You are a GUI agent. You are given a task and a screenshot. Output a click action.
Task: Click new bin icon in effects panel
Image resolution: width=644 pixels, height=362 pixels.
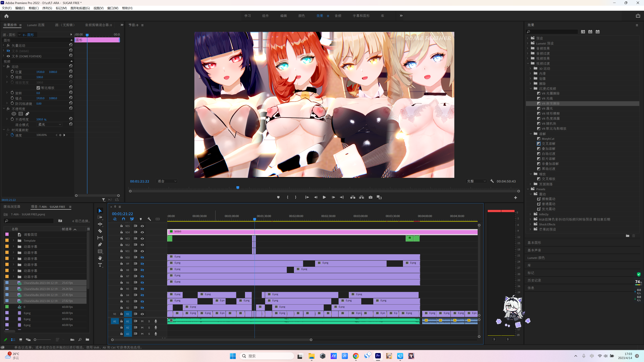pos(628,236)
